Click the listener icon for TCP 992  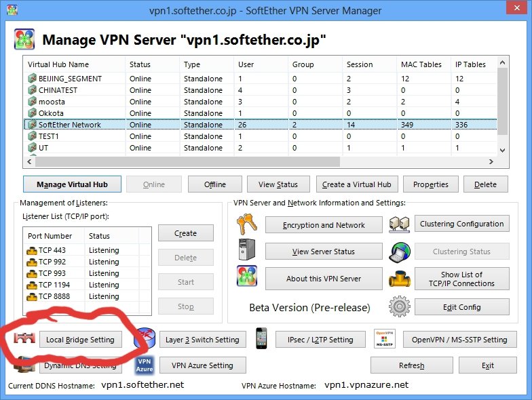coord(31,262)
